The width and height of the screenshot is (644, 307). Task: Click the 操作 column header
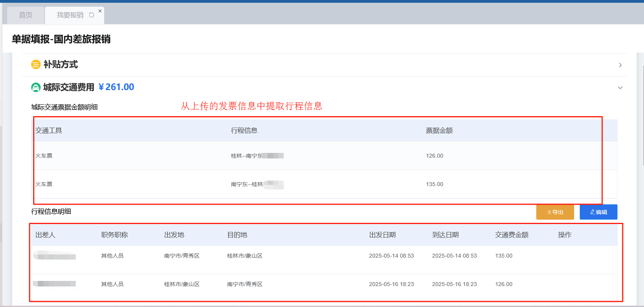click(565, 235)
